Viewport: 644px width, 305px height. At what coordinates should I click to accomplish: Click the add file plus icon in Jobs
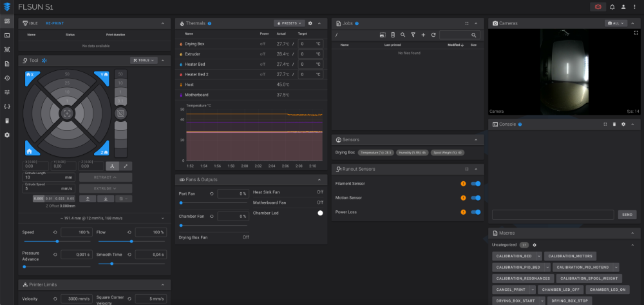click(x=423, y=35)
